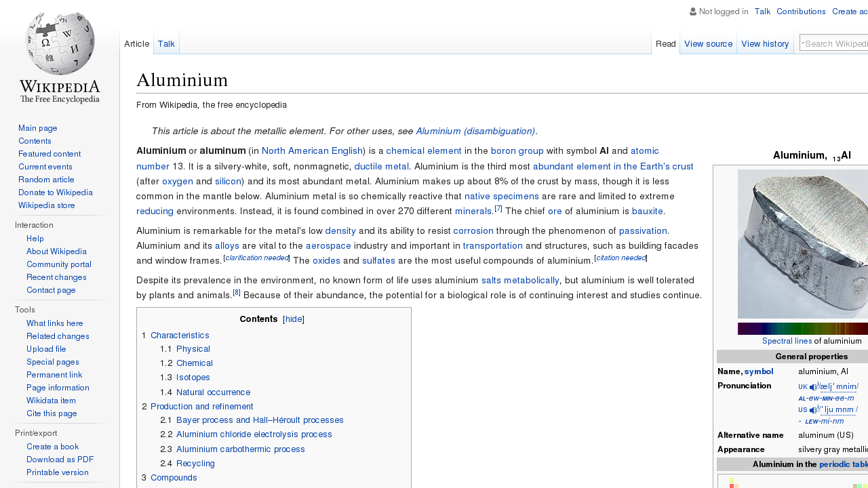Focus the Search Wikipedia field
The width and height of the screenshot is (868, 488).
click(834, 43)
